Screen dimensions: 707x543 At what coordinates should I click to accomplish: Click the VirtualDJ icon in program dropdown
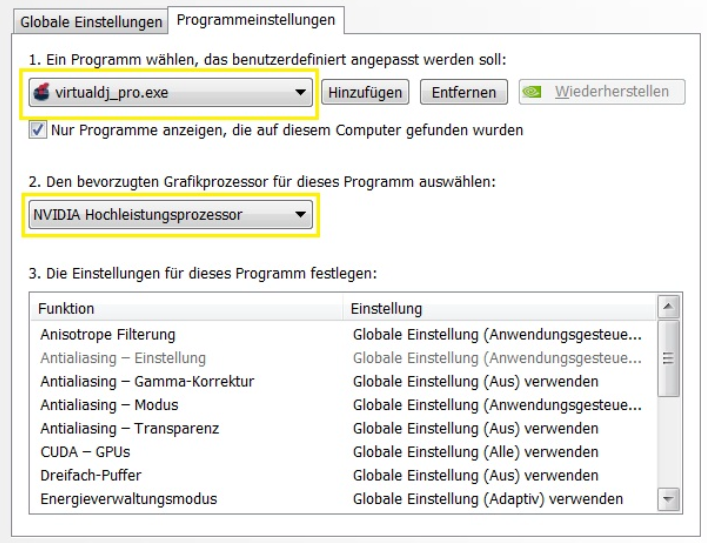click(42, 93)
